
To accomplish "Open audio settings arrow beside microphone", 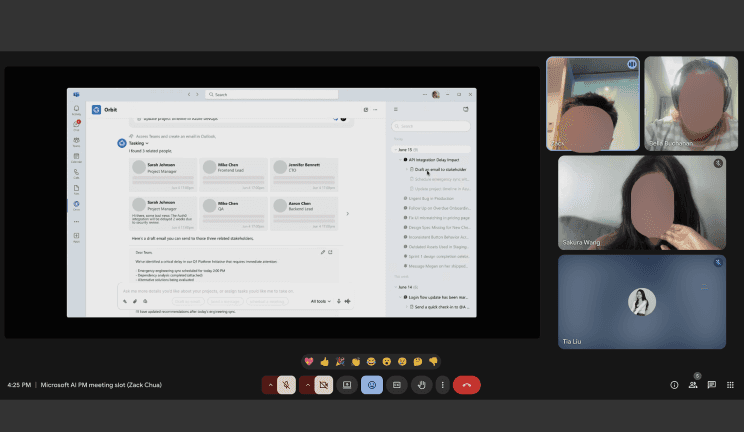I will tap(270, 385).
